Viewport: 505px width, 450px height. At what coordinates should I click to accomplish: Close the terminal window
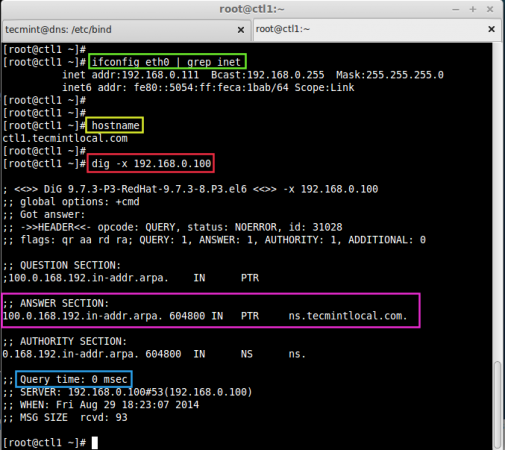coord(490,9)
